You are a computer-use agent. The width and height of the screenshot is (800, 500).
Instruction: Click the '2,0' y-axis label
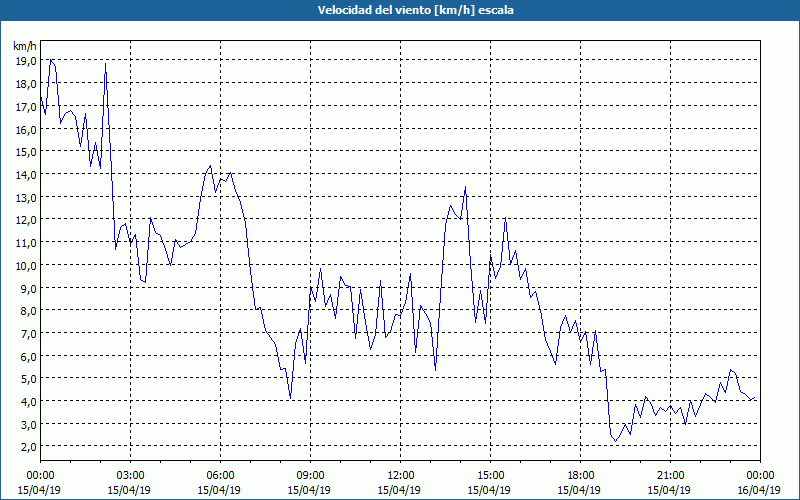[29, 447]
